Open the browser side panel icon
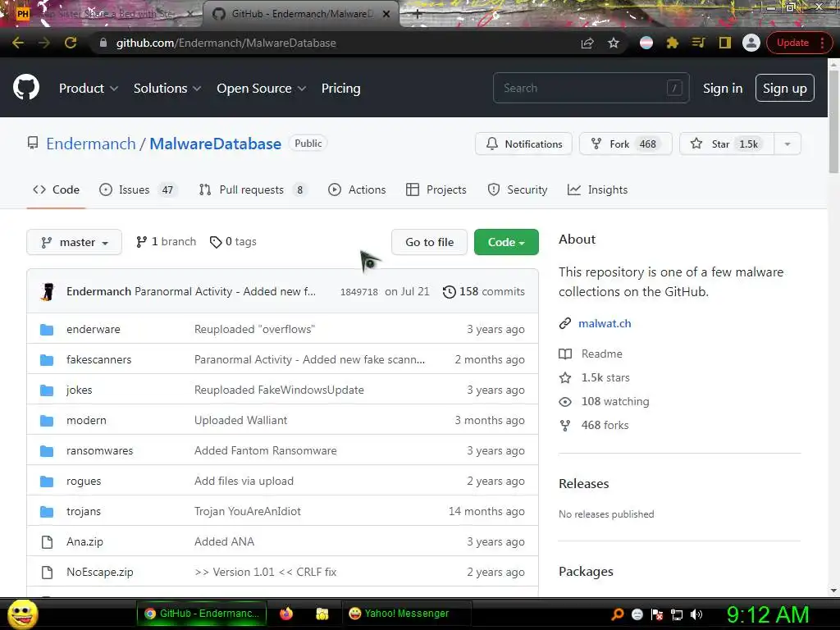Viewport: 840px width, 630px height. pos(724,43)
